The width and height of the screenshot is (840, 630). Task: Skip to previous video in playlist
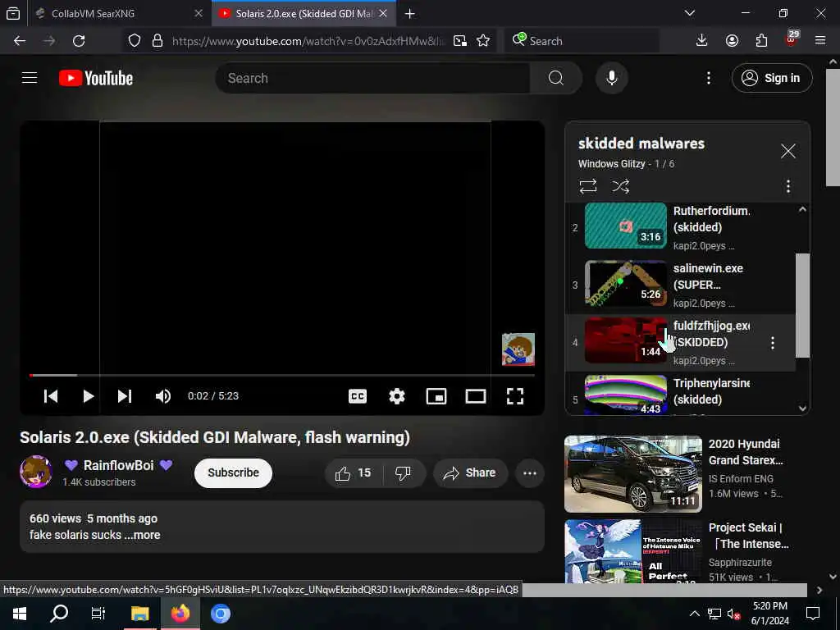[51, 396]
